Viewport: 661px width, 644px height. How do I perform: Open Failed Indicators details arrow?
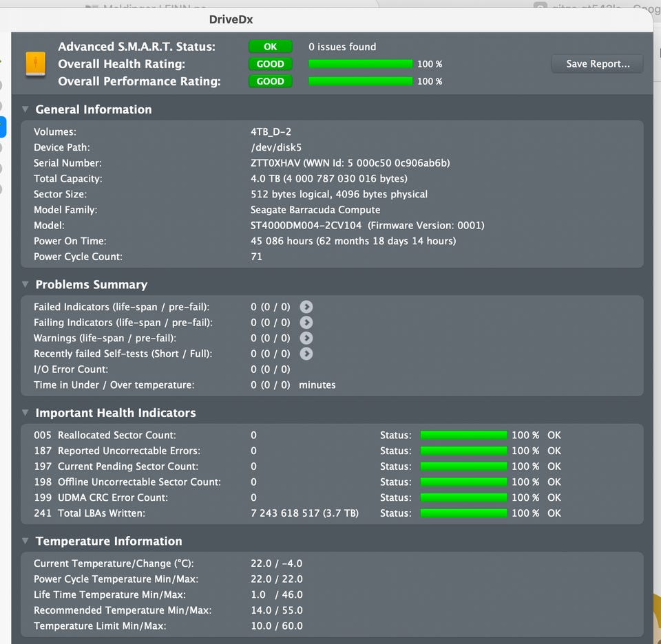tap(306, 307)
